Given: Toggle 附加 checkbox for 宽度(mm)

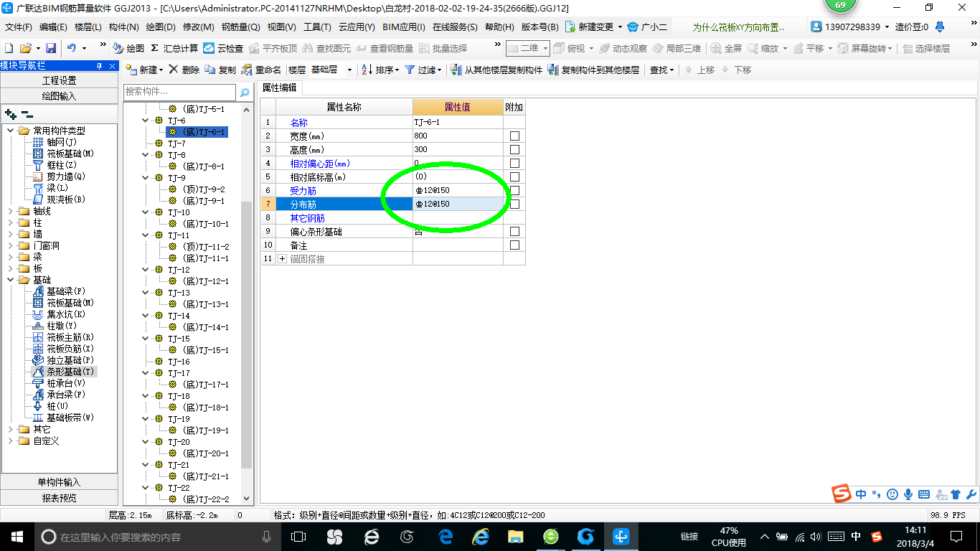Looking at the screenshot, I should pyautogui.click(x=514, y=136).
